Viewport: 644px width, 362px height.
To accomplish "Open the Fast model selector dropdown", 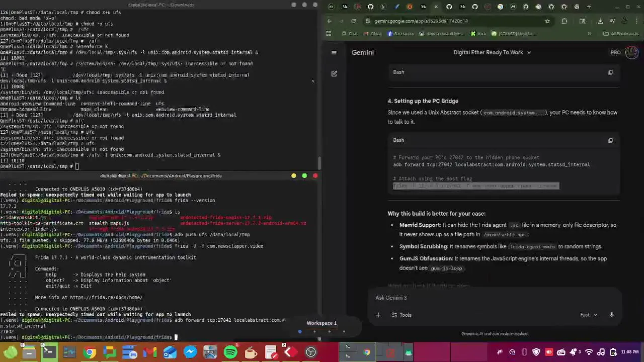I will (x=589, y=315).
